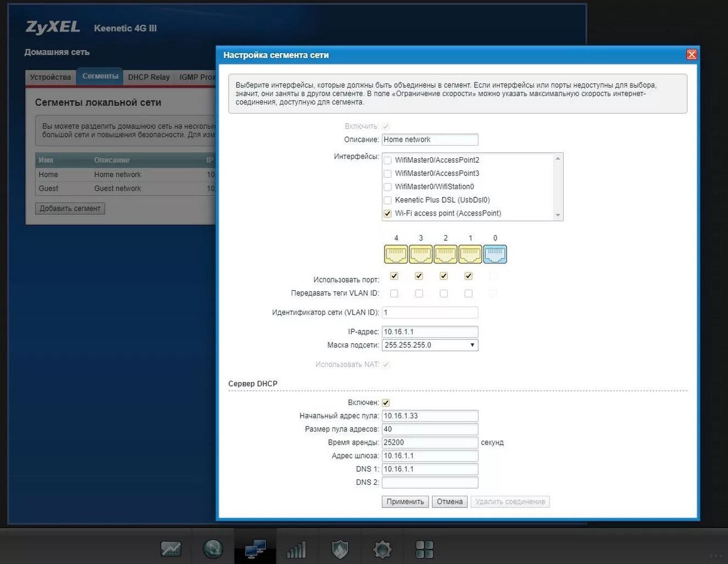Uncheck use port 2 checkbox
Image resolution: width=728 pixels, height=564 pixels.
point(443,276)
